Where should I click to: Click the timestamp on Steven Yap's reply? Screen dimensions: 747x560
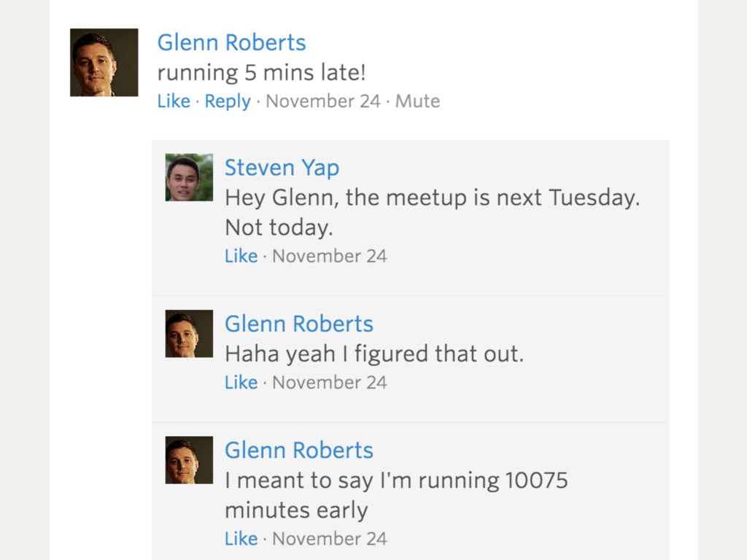pos(330,256)
